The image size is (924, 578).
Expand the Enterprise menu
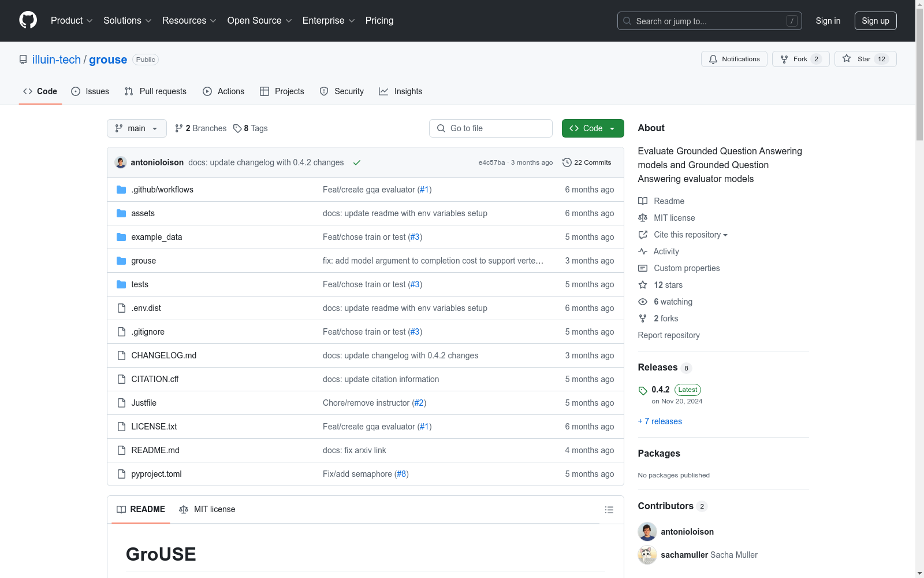329,21
